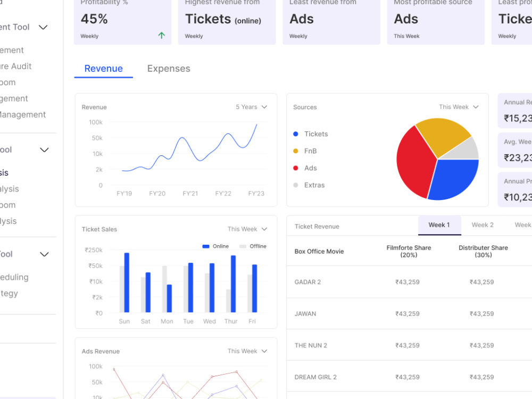The width and height of the screenshot is (532, 399).
Task: Click the FY'23 axis label on Revenue chart
Action: click(256, 194)
